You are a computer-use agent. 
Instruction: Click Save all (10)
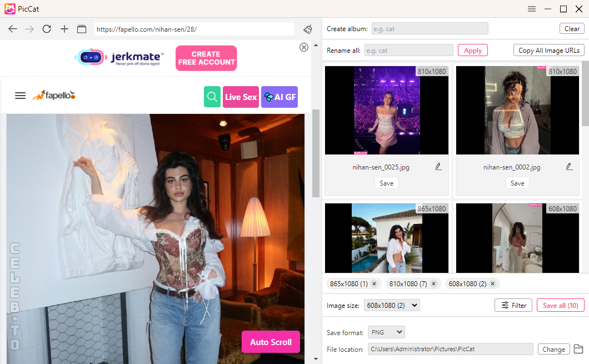(561, 306)
